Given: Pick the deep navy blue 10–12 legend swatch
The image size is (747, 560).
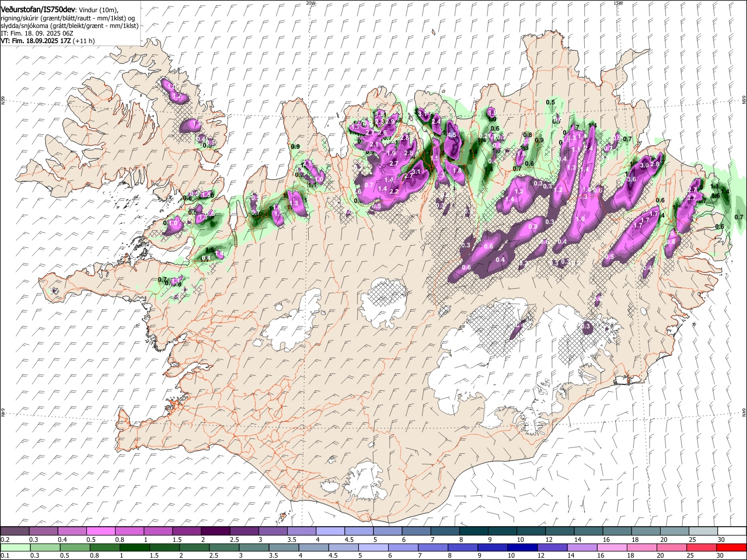Looking at the screenshot, I should pos(522,548).
